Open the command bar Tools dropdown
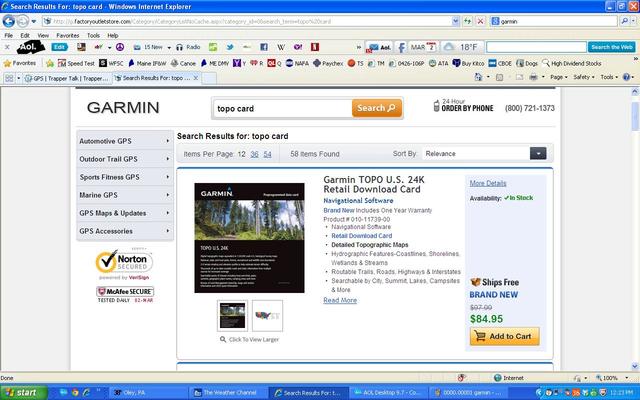The image size is (640, 400). pyautogui.click(x=609, y=77)
